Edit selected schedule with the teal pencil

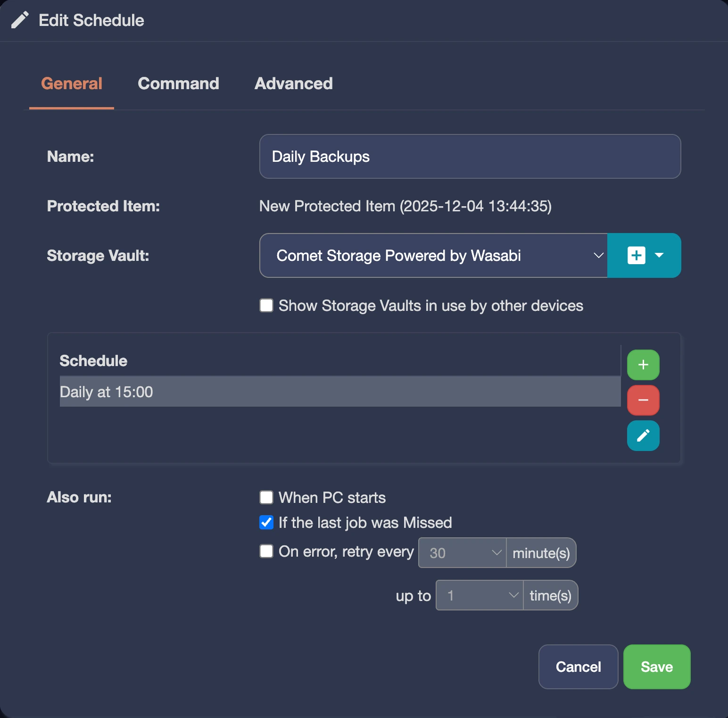tap(643, 435)
